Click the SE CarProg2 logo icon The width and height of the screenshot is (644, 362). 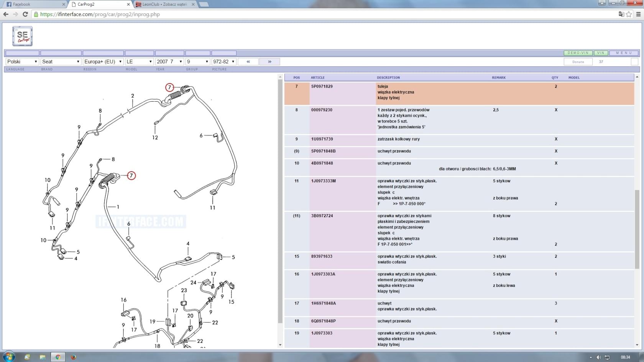pos(22,36)
